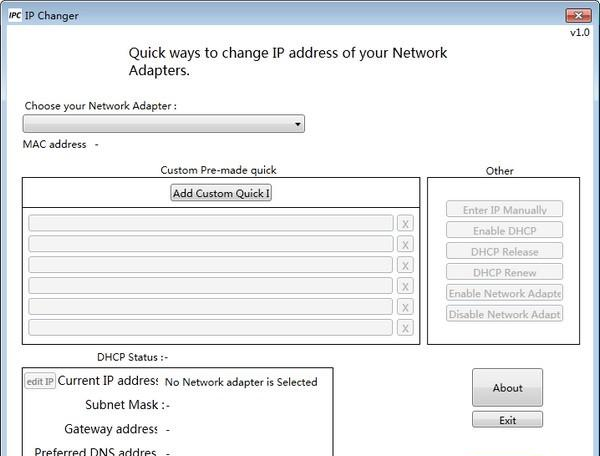Image resolution: width=600 pixels, height=456 pixels.
Task: Click the DHCP Release button
Action: click(504, 251)
